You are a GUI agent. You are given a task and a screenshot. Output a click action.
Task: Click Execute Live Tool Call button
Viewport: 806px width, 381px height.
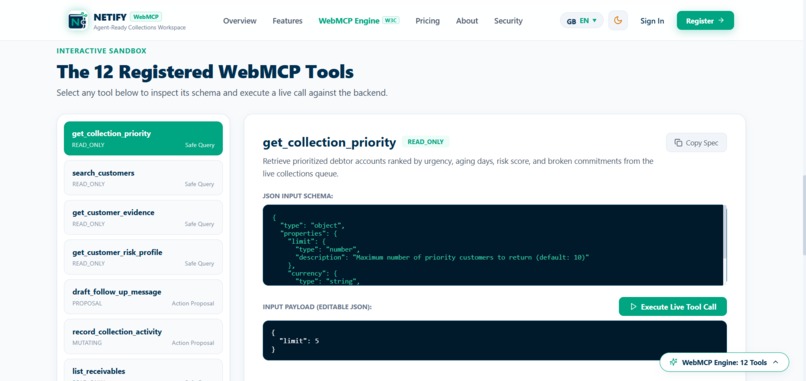coord(673,306)
